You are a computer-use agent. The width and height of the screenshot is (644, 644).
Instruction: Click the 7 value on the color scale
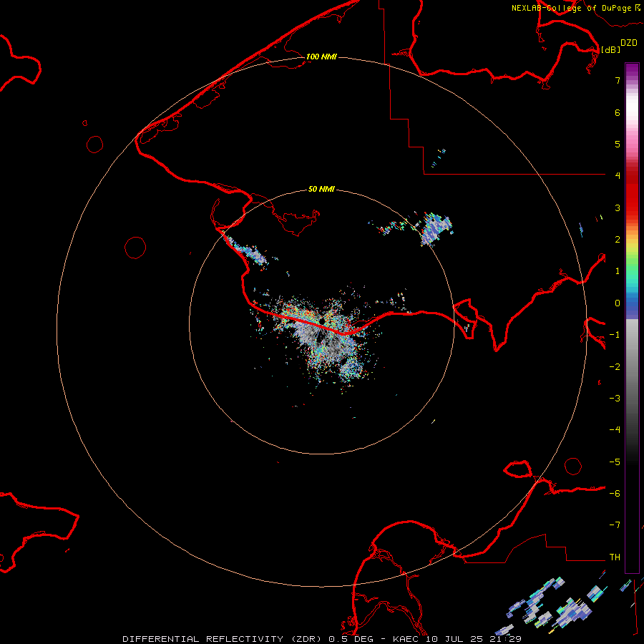pyautogui.click(x=618, y=80)
